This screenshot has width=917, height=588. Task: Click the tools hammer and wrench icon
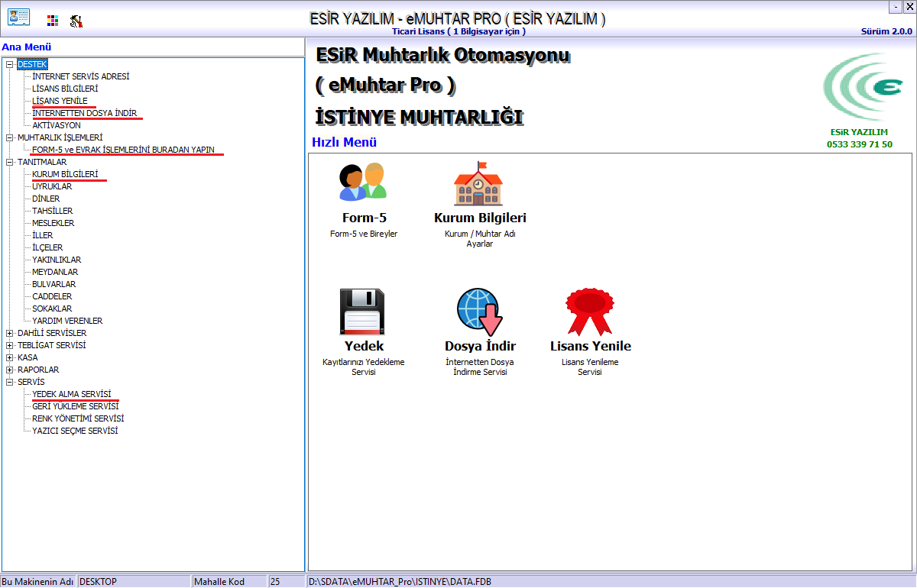point(76,21)
